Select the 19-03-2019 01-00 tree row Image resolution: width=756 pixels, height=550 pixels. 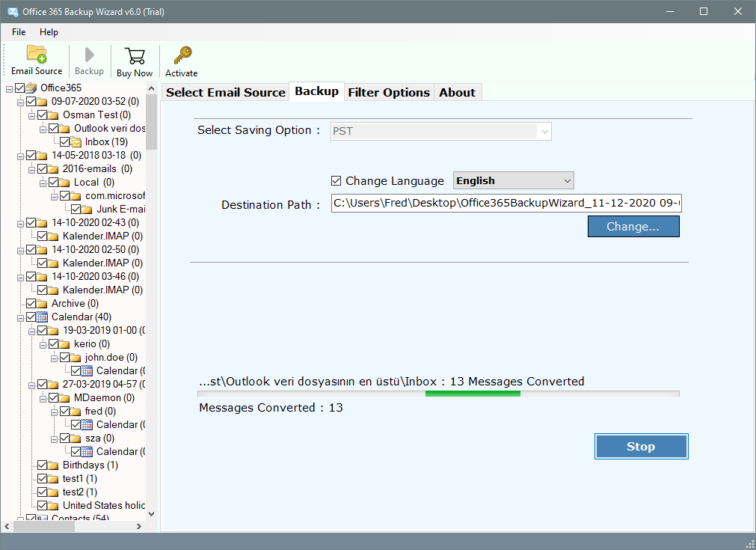(104, 331)
